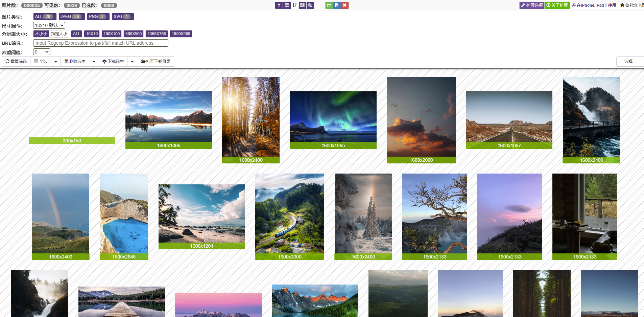This screenshot has width=644, height=317.
Task: Click the 1600x2133 label under the cabin interior image
Action: [x=585, y=257]
